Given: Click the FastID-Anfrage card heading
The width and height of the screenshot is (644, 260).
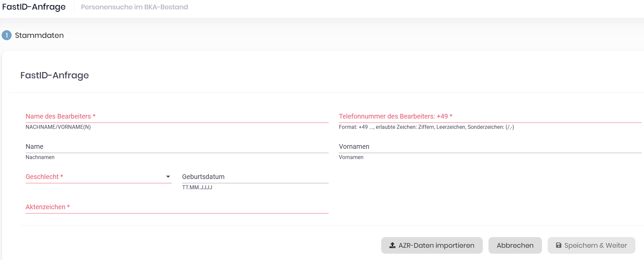Looking at the screenshot, I should click(54, 75).
